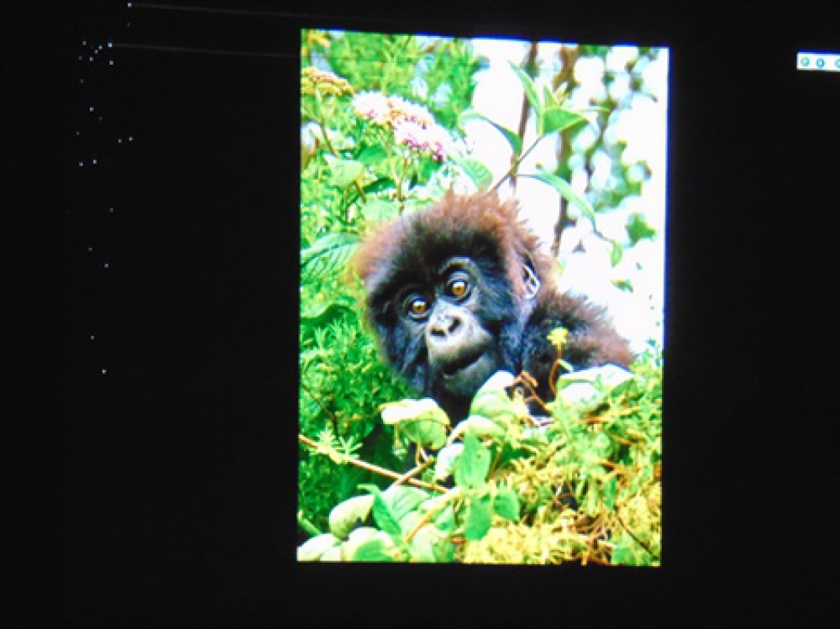Image resolution: width=840 pixels, height=629 pixels.
Task: Click the pink flower cluster above the gorilla
Action: click(x=403, y=120)
